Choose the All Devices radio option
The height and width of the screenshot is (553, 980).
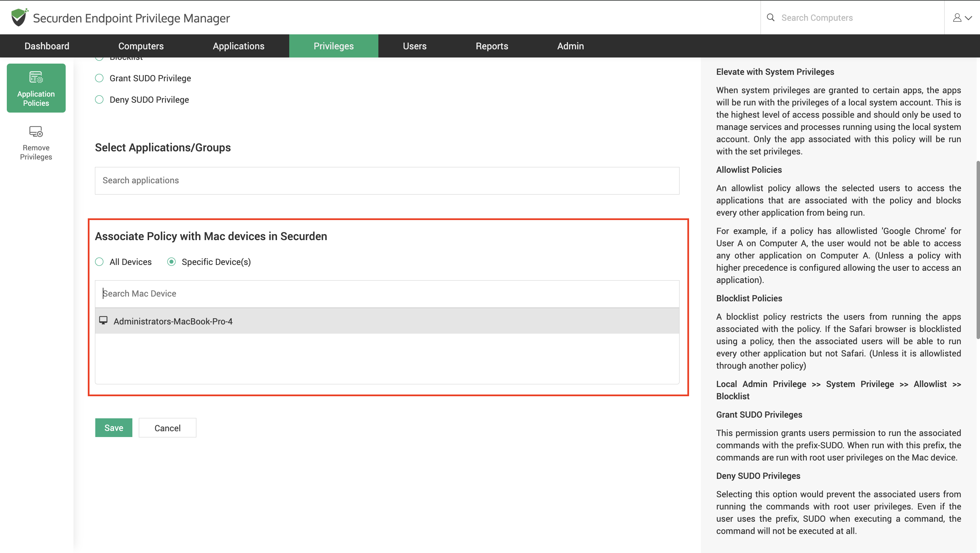click(x=99, y=262)
